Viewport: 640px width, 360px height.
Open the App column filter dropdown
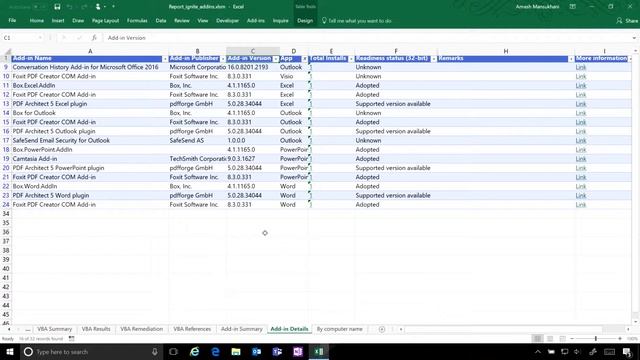coord(304,59)
